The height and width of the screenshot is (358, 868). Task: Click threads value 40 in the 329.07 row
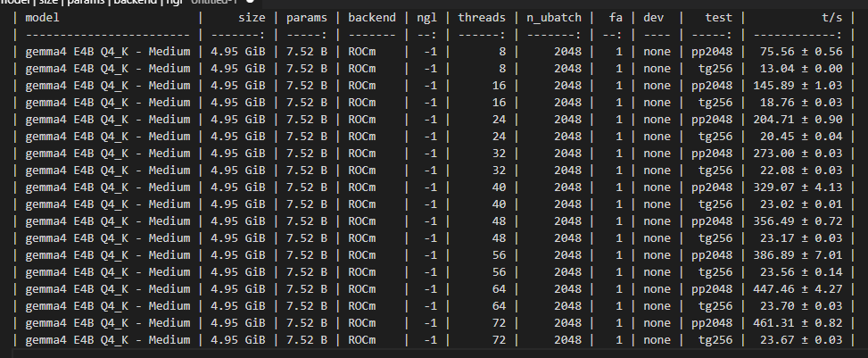click(499, 187)
